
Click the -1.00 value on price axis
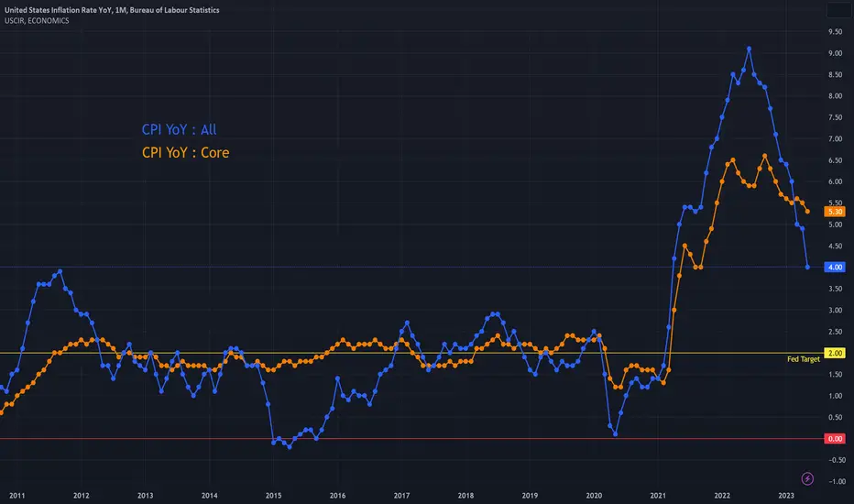[837, 481]
